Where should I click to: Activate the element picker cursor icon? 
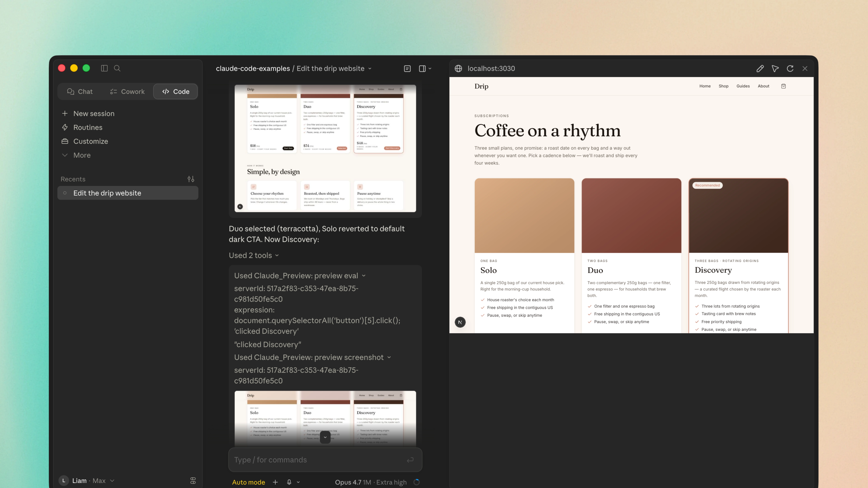pyautogui.click(x=775, y=69)
